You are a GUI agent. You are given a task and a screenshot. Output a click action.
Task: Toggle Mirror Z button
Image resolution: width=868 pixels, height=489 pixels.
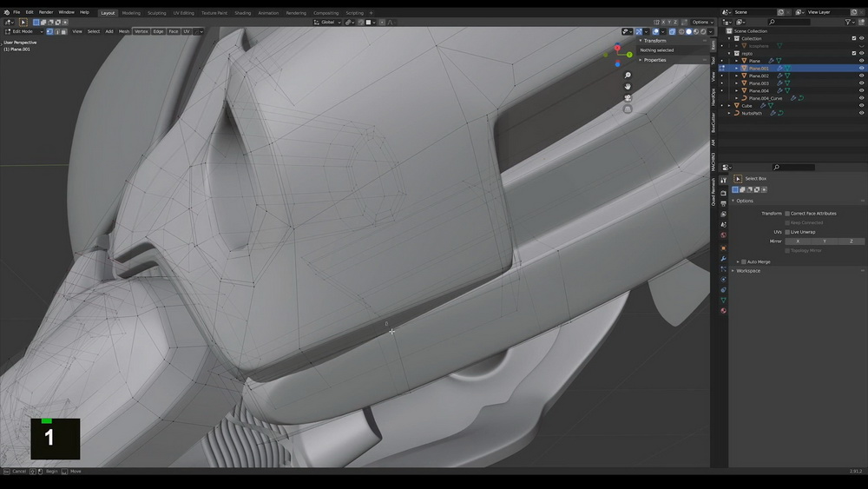coord(852,241)
